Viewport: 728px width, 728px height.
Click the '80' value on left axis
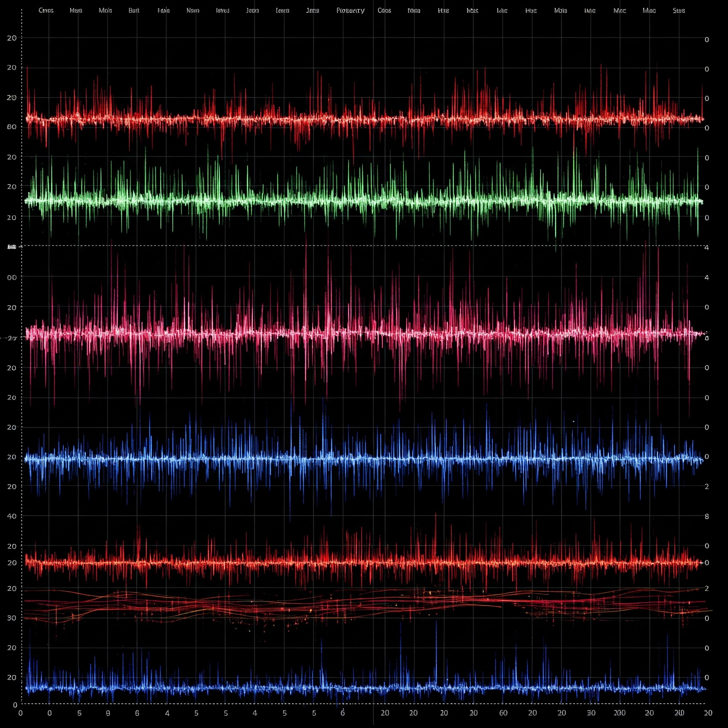point(12,127)
